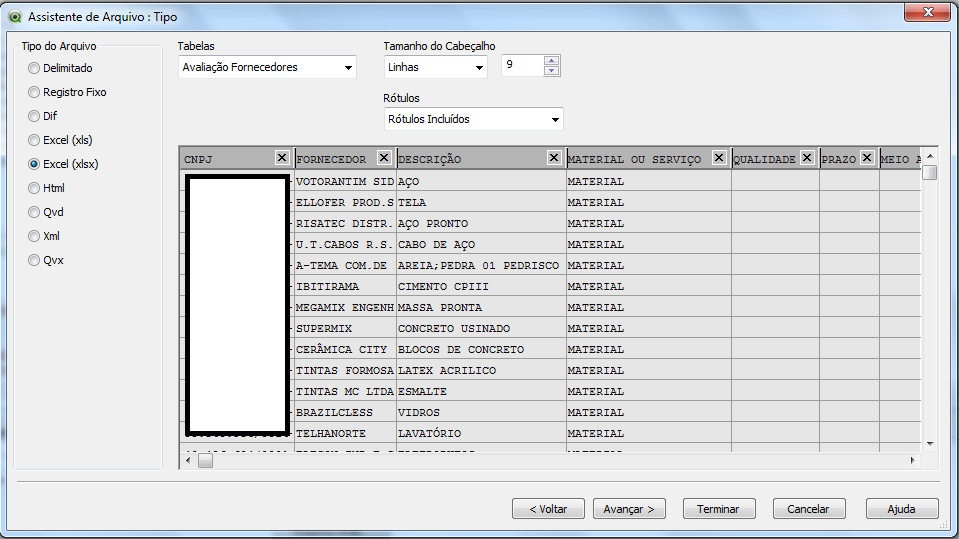Viewport: 959px width, 539px height.
Task: Click the X on MATERIAL OU SERVIÇO header
Action: click(x=719, y=158)
